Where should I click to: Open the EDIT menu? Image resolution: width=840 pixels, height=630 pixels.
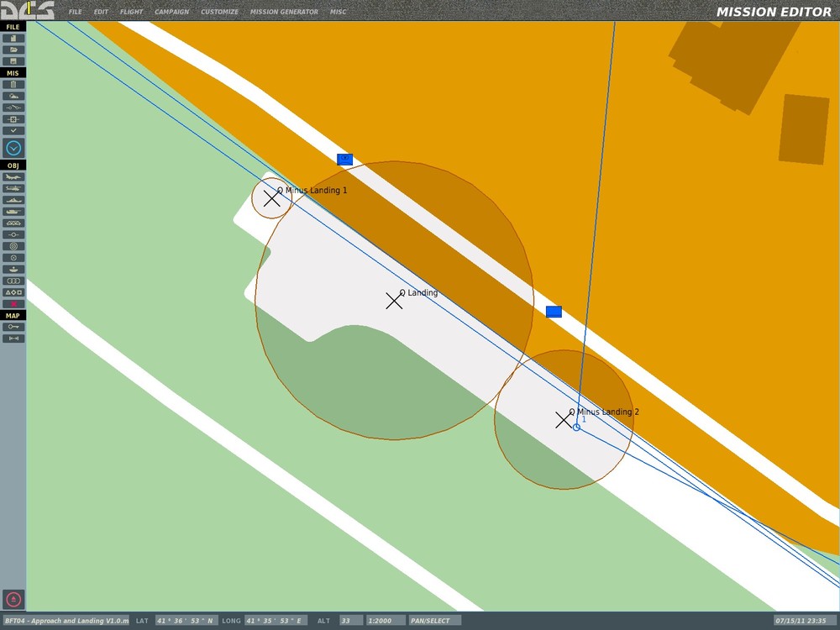click(x=101, y=12)
